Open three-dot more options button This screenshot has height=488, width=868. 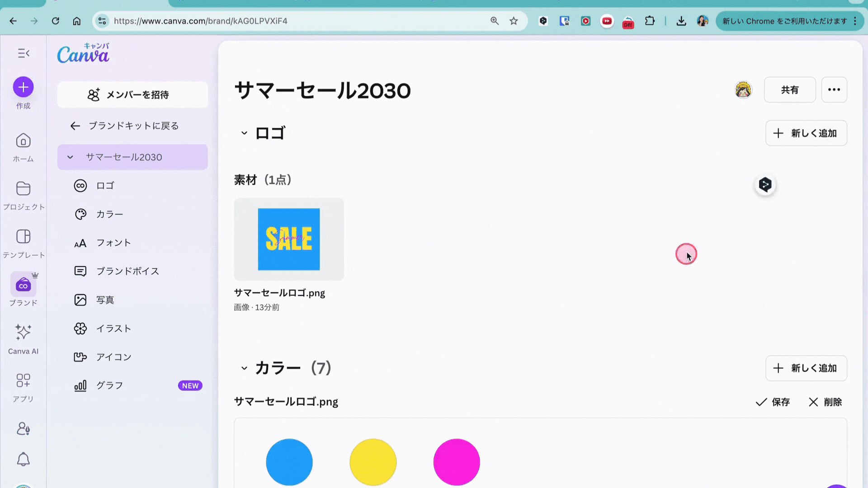pyautogui.click(x=834, y=90)
